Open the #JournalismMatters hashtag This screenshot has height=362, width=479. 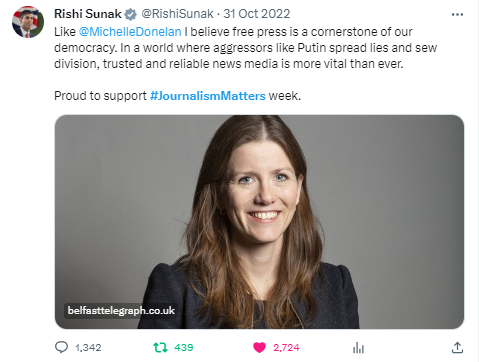pos(208,96)
